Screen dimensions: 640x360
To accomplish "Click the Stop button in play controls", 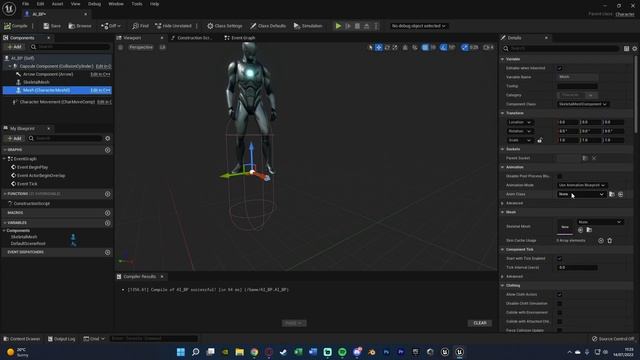I will [357, 26].
